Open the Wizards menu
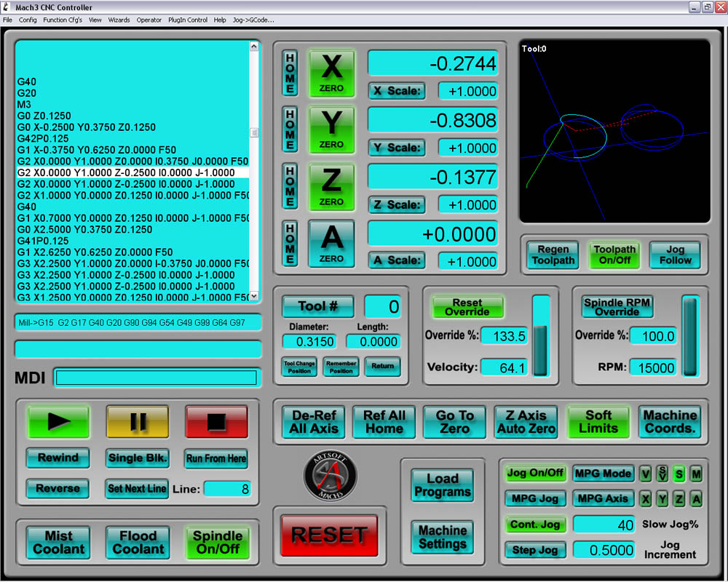Viewport: 728px width, 582px height. 119,20
